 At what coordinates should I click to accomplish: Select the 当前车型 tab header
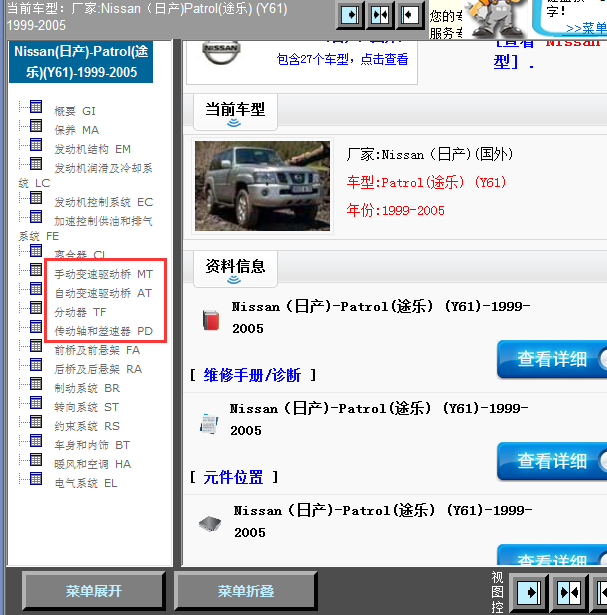pos(235,112)
